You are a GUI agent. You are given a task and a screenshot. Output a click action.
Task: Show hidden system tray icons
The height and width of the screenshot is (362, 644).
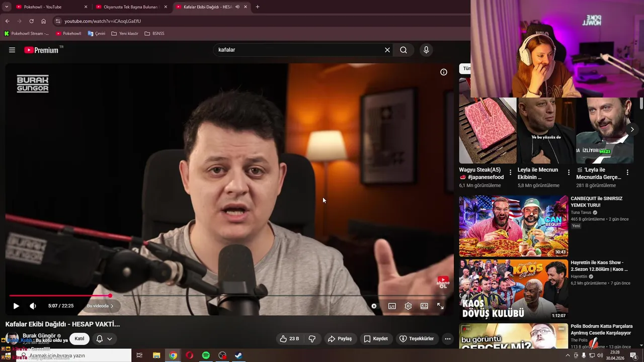[568, 355]
